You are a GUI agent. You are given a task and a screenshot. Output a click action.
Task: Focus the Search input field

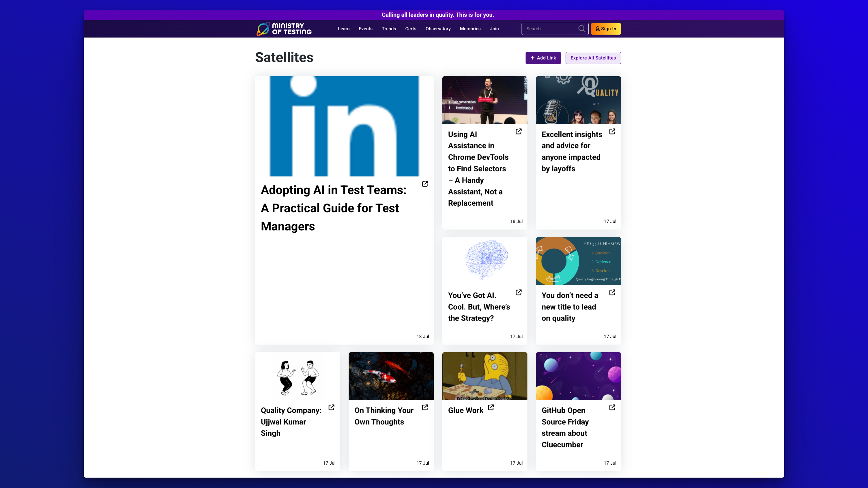click(x=551, y=29)
